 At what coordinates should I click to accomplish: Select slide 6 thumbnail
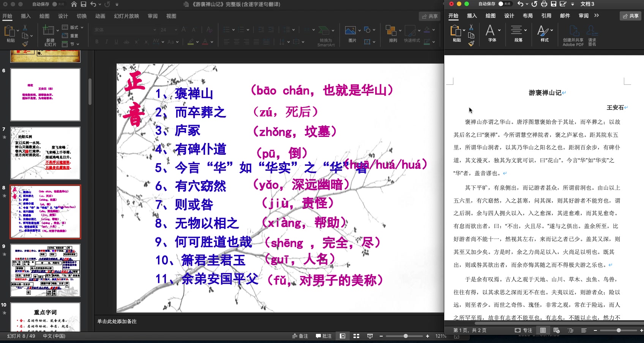point(45,95)
